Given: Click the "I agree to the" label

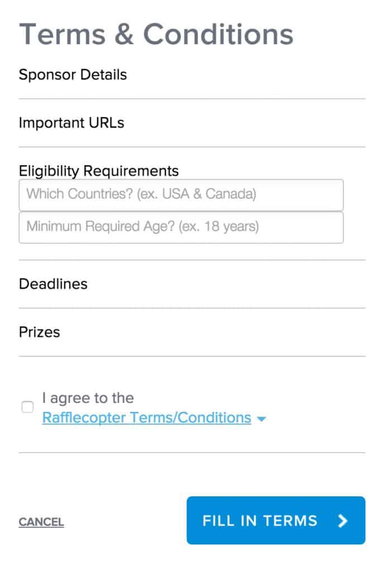Looking at the screenshot, I should [x=88, y=398].
